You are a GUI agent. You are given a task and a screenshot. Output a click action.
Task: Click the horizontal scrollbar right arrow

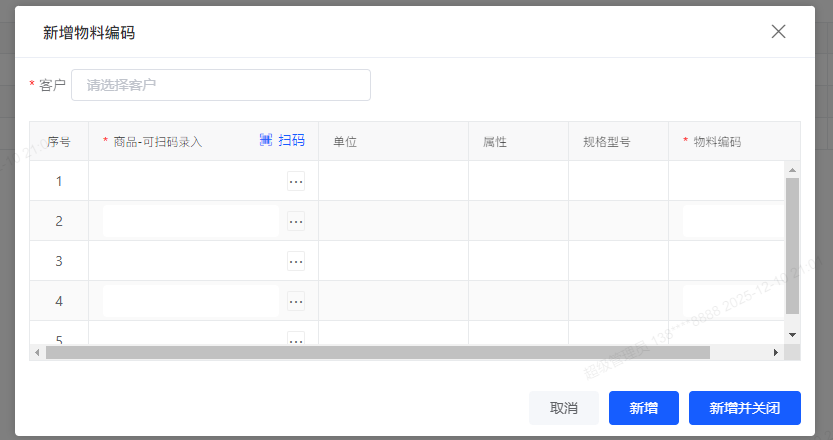click(775, 353)
